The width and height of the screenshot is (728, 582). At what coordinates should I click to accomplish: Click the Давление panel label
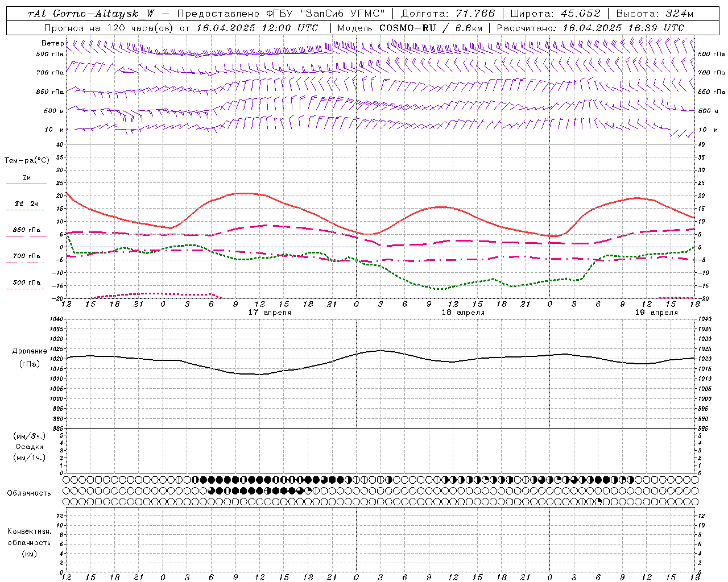[30, 351]
